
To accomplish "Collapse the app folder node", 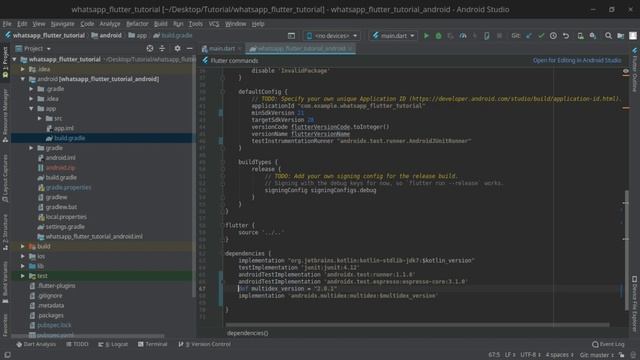I will [31, 109].
